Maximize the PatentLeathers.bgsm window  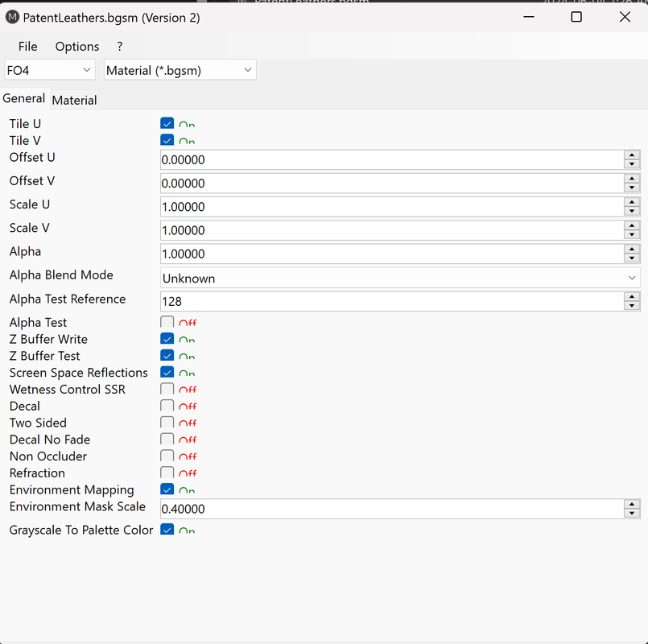576,17
